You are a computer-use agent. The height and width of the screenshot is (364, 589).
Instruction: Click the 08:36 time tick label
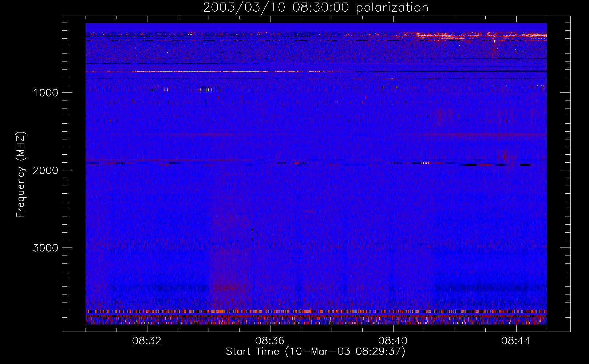coord(270,341)
